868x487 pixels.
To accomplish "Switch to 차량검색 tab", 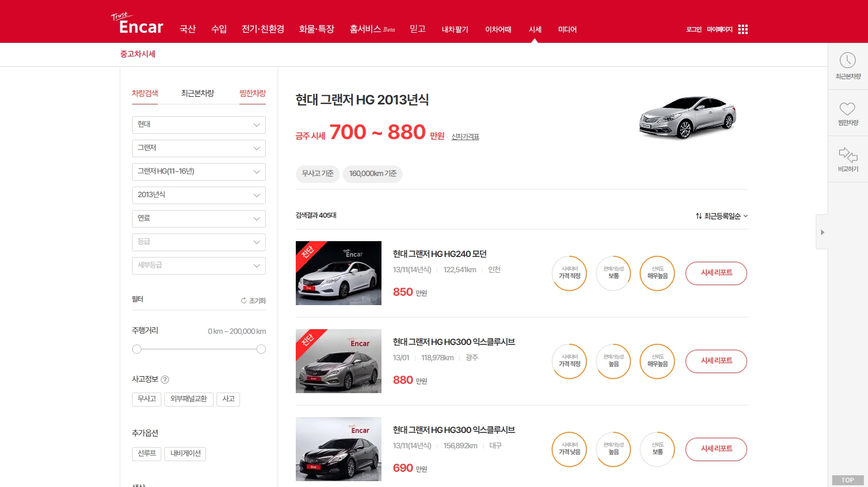I will (x=145, y=93).
